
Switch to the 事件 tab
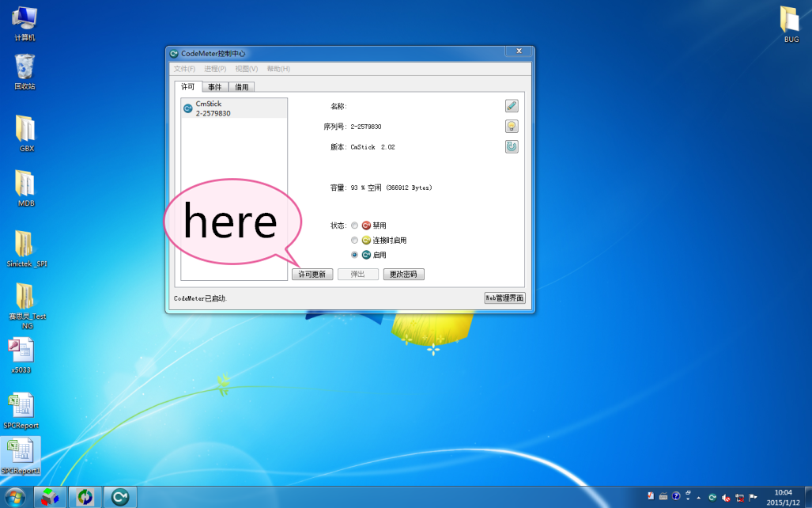(x=215, y=87)
